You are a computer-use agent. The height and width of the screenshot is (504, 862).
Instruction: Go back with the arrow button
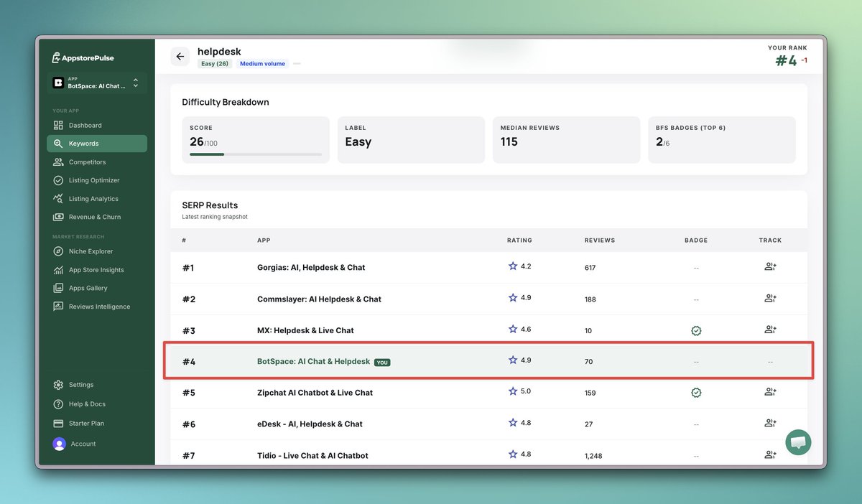[x=180, y=57]
